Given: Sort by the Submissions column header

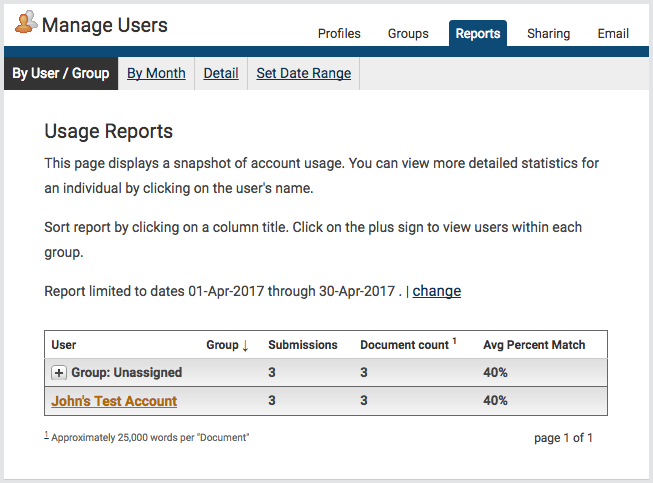Looking at the screenshot, I should pos(303,345).
